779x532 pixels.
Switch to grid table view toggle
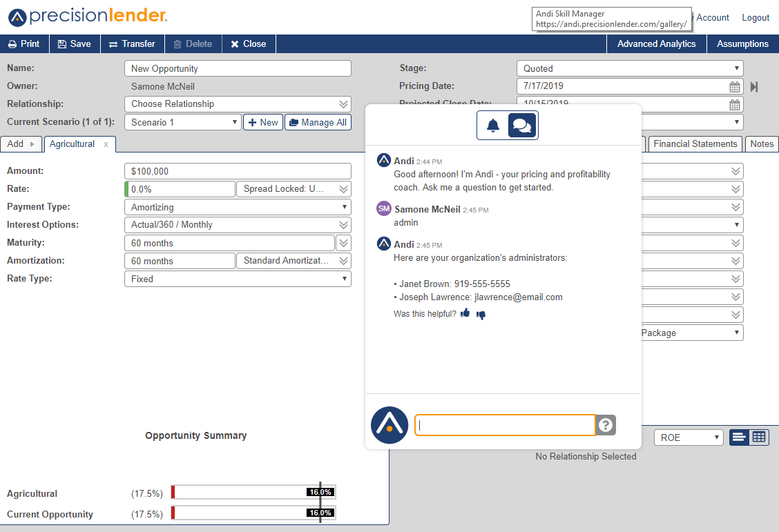click(759, 437)
